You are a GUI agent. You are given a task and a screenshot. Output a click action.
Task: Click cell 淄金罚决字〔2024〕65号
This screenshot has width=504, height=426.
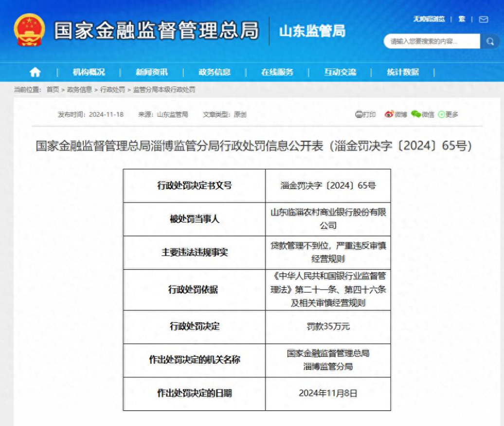point(328,185)
